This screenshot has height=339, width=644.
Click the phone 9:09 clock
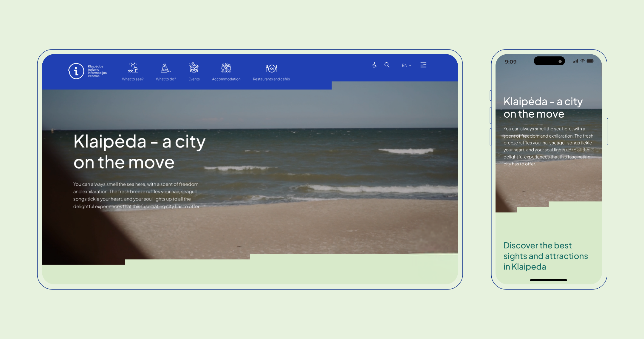(510, 62)
